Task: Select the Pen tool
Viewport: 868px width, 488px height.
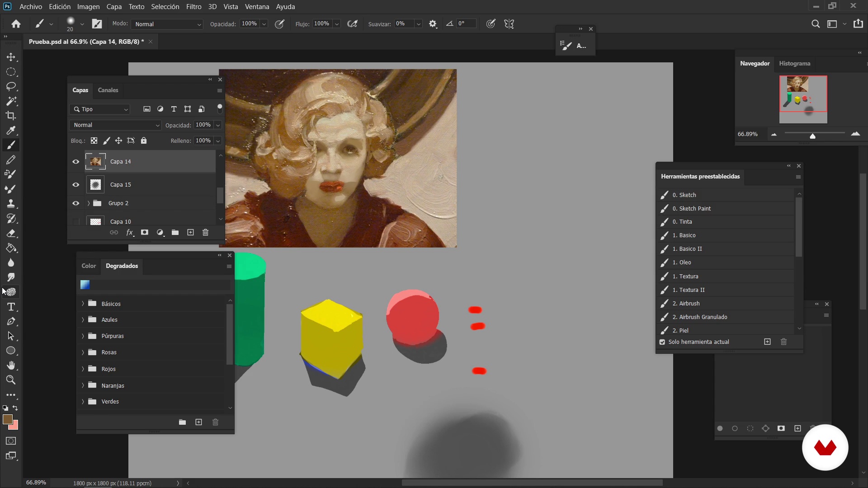Action: pos(11,321)
